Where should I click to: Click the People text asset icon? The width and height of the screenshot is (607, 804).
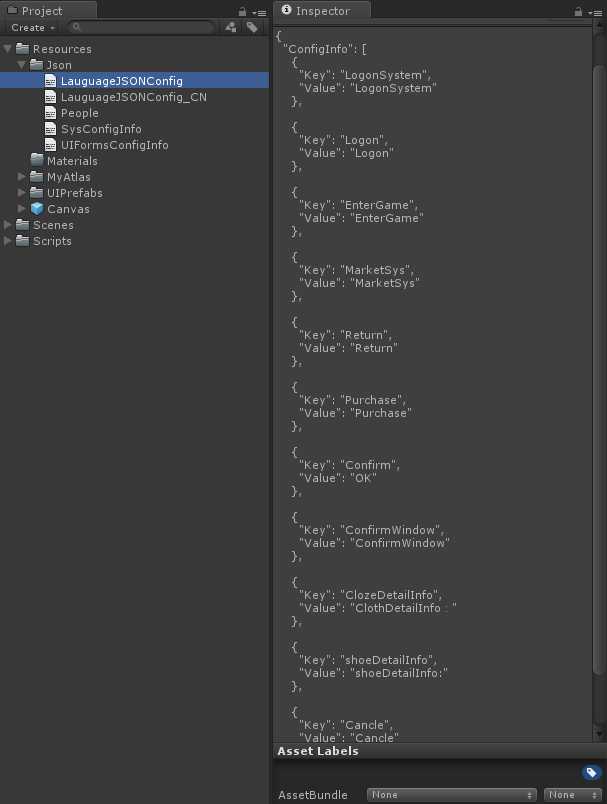pos(50,113)
